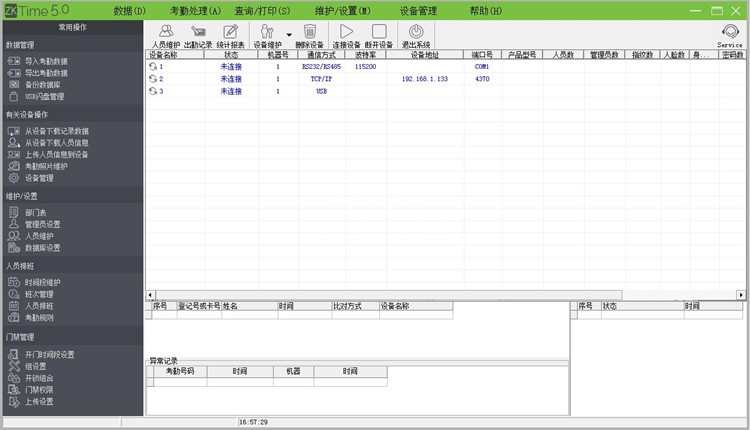Open the 查询/打印(S) menu

click(x=262, y=11)
